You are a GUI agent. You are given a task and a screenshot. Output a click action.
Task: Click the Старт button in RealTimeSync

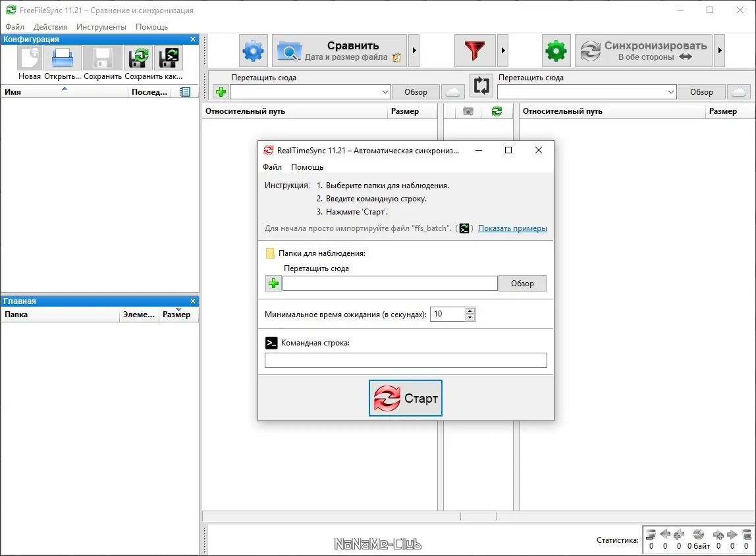(406, 398)
